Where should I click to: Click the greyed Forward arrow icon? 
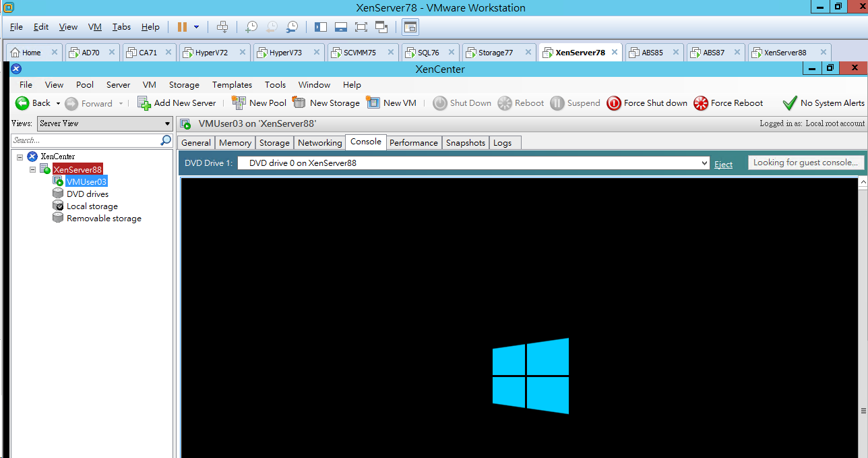[71, 103]
